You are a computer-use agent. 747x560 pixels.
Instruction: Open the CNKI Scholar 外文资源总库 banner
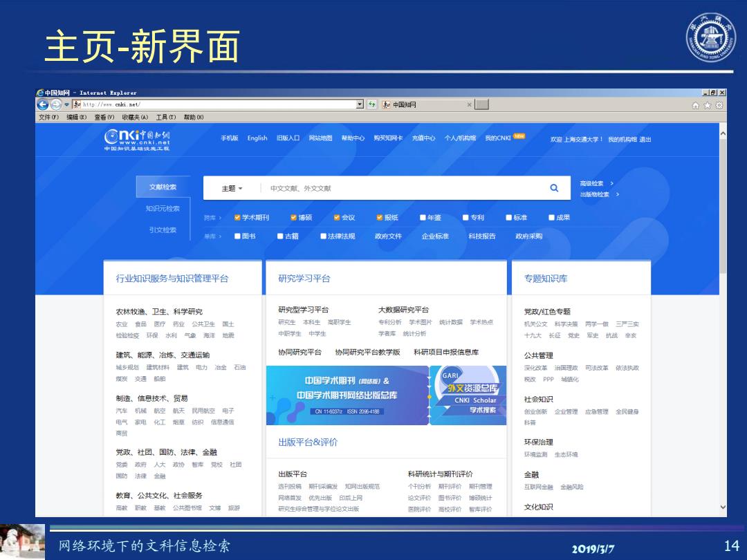click(x=468, y=395)
